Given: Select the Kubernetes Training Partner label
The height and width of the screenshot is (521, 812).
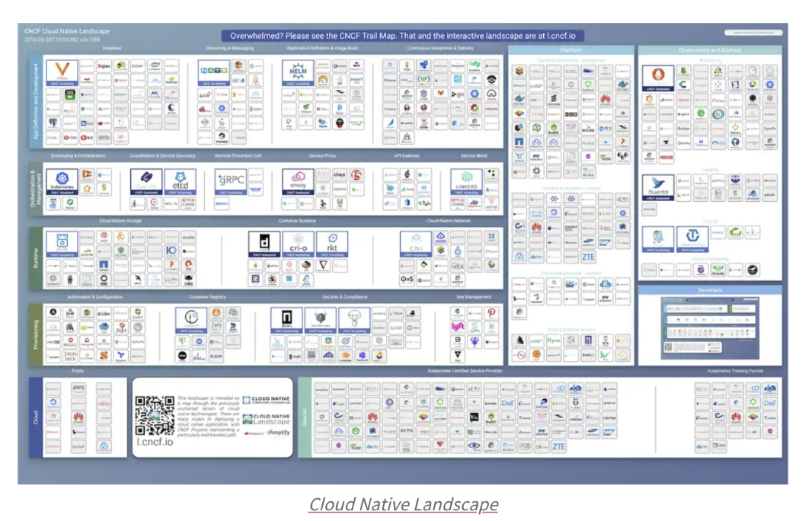Looking at the screenshot, I should 735,371.
